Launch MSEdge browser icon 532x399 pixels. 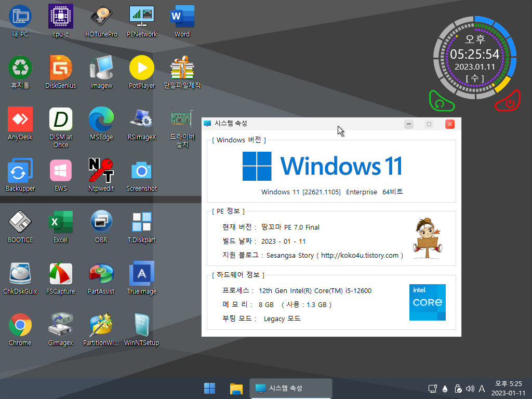coord(101,124)
